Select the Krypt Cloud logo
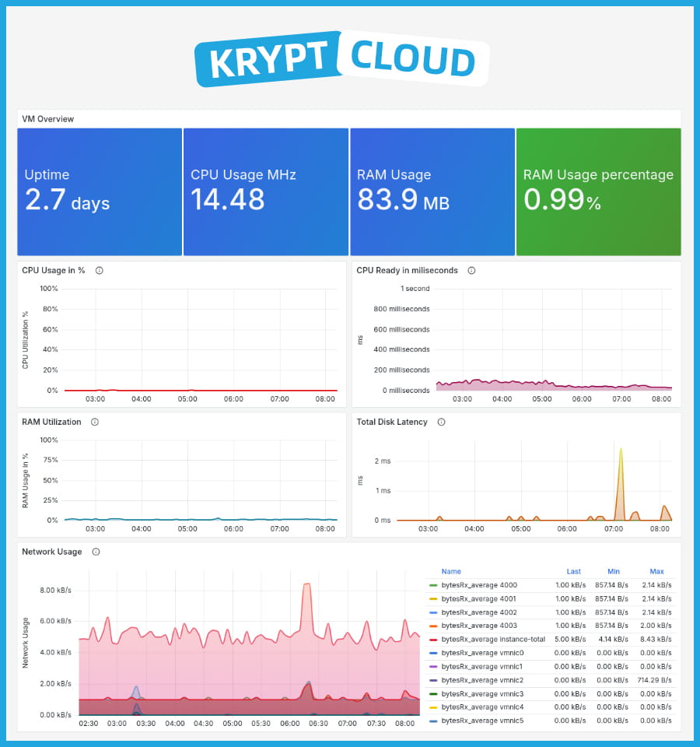The height and width of the screenshot is (747, 700). click(x=342, y=58)
